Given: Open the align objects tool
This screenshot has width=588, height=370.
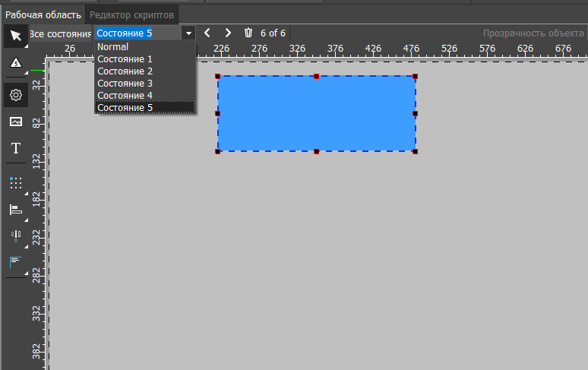Looking at the screenshot, I should 15,210.
